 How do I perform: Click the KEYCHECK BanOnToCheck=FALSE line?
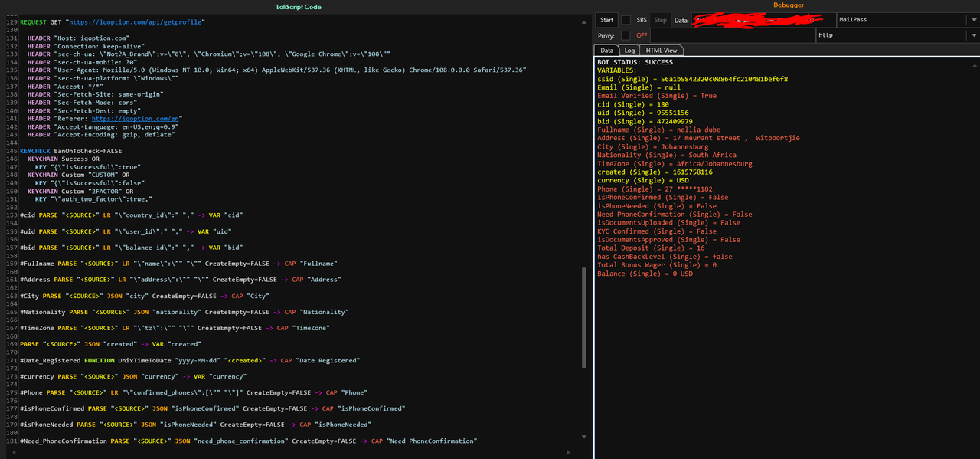(70, 151)
